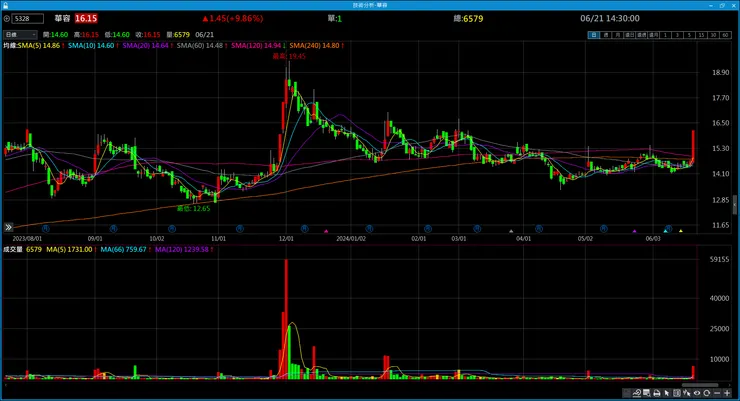Focus the stock code field showing 5328
Screen dimensions: 740x401
point(28,18)
